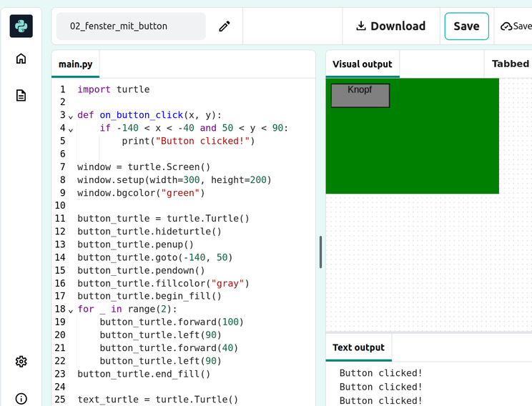Click the line button_turtle.begin_fill()

(149, 296)
